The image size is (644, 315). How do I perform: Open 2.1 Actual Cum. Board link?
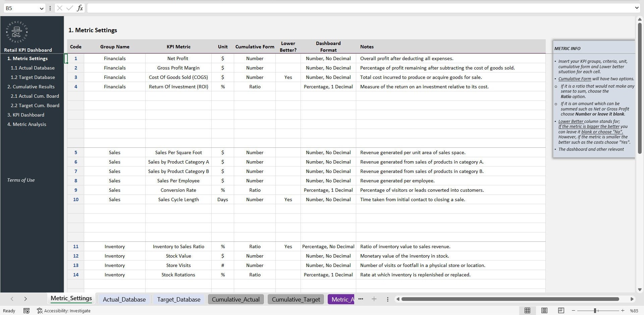[x=35, y=96]
